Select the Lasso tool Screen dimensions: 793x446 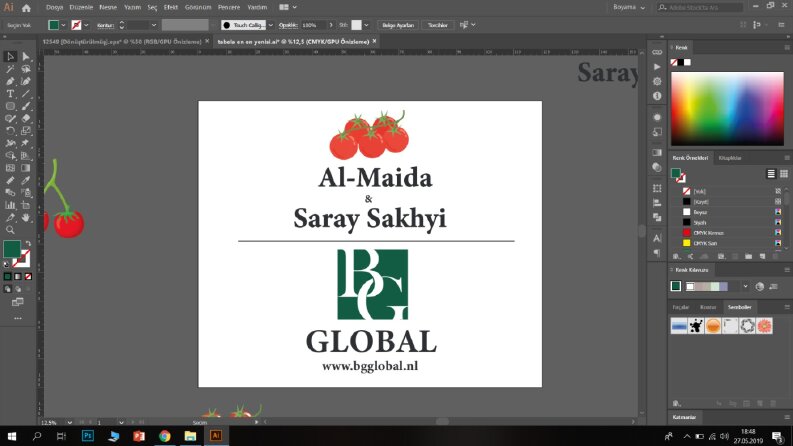pyautogui.click(x=26, y=69)
